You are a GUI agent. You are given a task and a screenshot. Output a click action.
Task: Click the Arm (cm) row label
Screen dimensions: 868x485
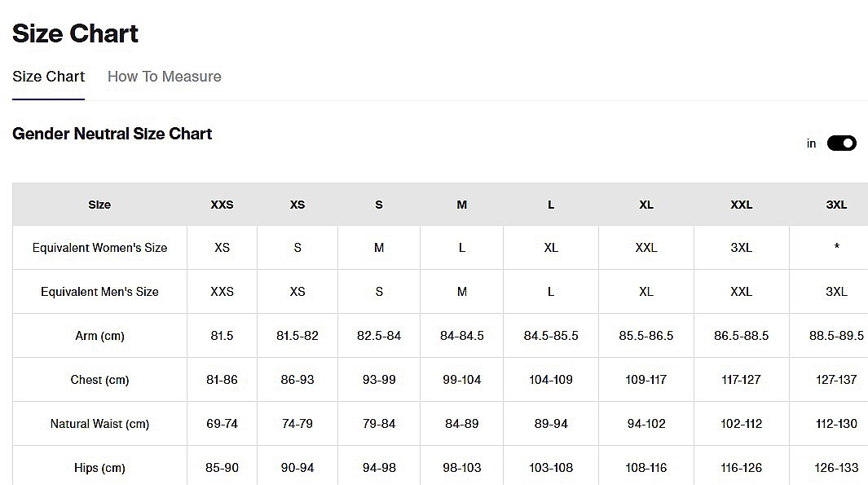click(x=99, y=336)
